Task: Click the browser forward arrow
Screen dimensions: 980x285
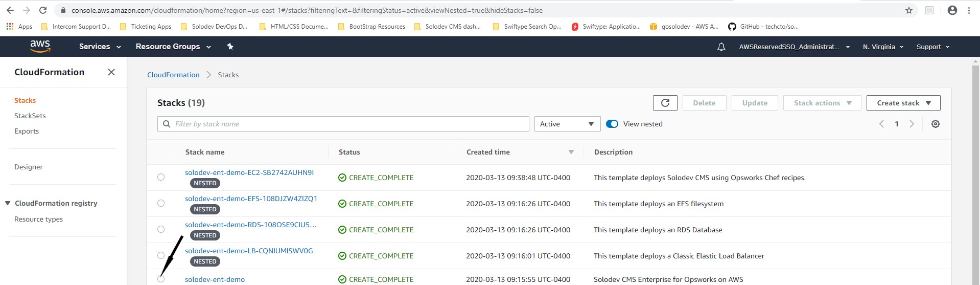Action: [27, 10]
